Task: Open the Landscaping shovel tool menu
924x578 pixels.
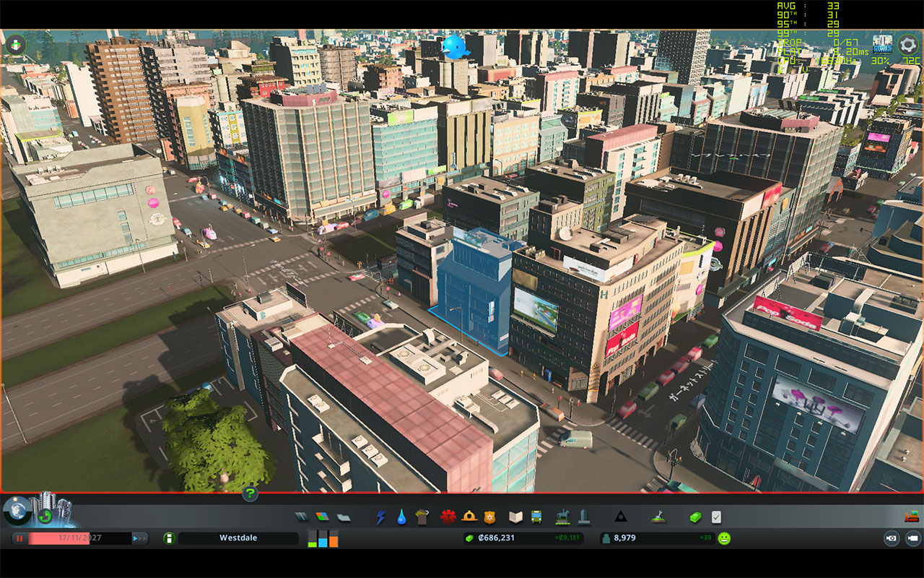Action: [658, 517]
